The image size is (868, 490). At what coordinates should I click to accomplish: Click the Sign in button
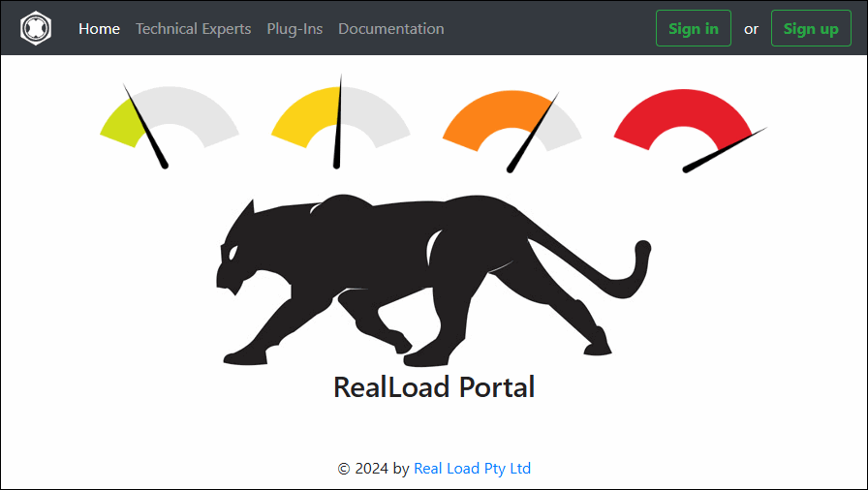(693, 28)
